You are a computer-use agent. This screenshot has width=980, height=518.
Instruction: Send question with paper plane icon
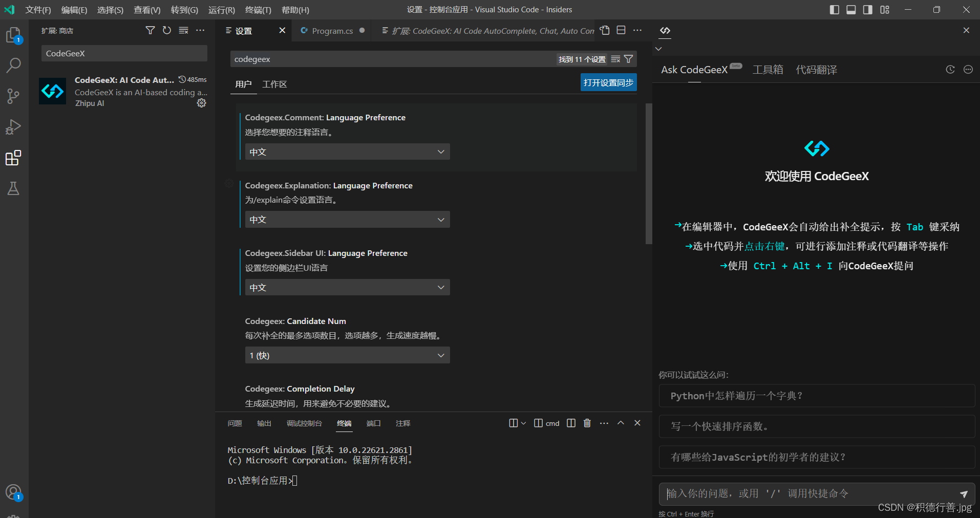964,494
